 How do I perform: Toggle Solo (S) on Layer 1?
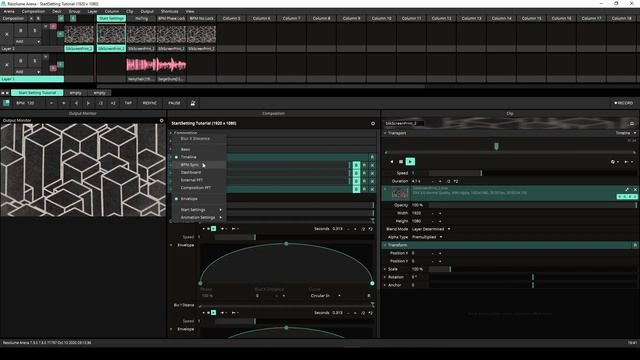(x=35, y=61)
